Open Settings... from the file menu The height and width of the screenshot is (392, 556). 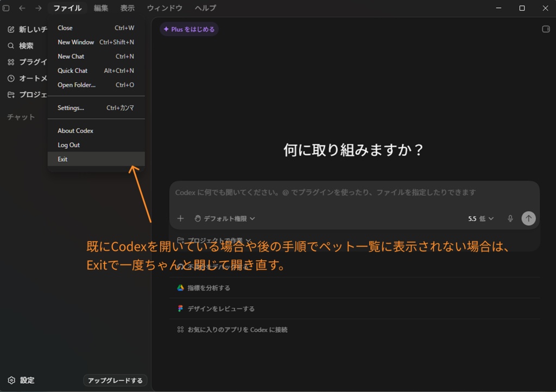(x=96, y=108)
